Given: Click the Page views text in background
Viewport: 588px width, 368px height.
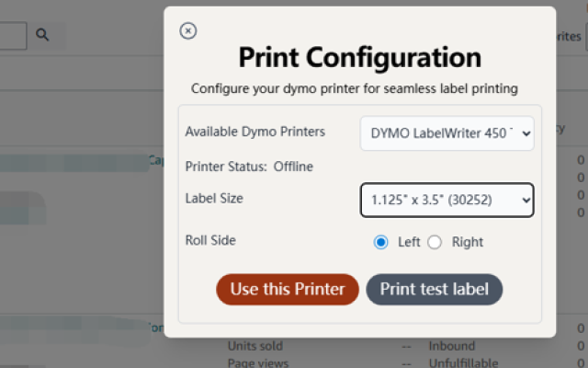Looking at the screenshot, I should click(x=258, y=363).
